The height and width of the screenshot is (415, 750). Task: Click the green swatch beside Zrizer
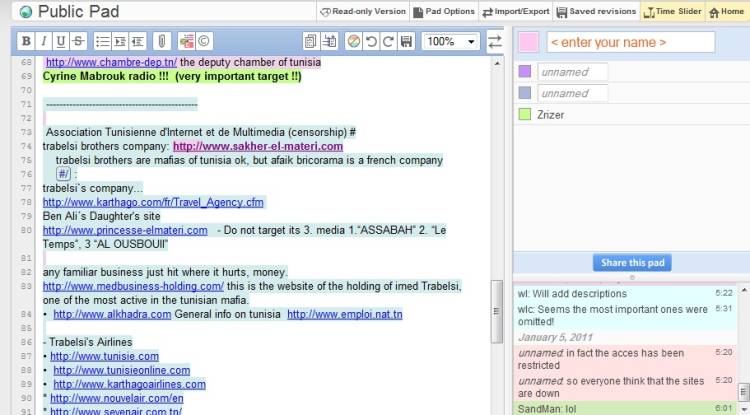(525, 114)
